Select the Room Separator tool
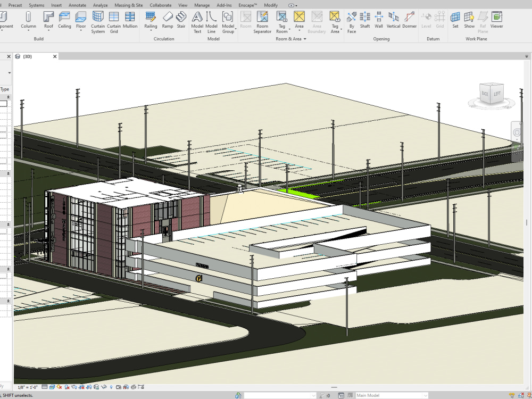The image size is (532, 399). (262, 22)
